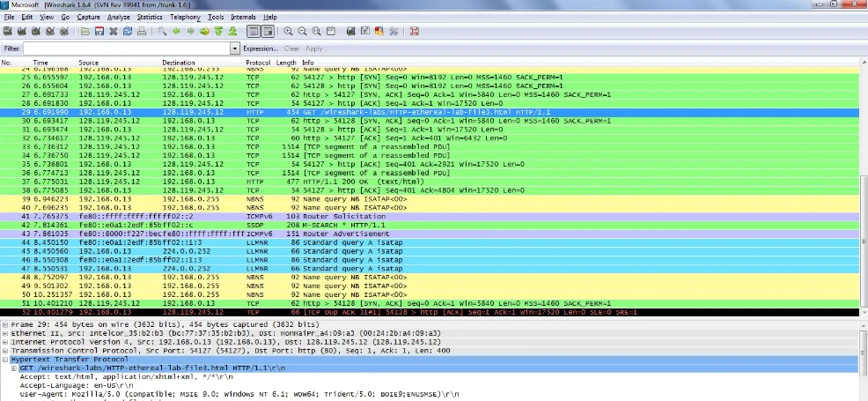Click the Clear filter button
This screenshot has width=868, height=401.
click(291, 48)
